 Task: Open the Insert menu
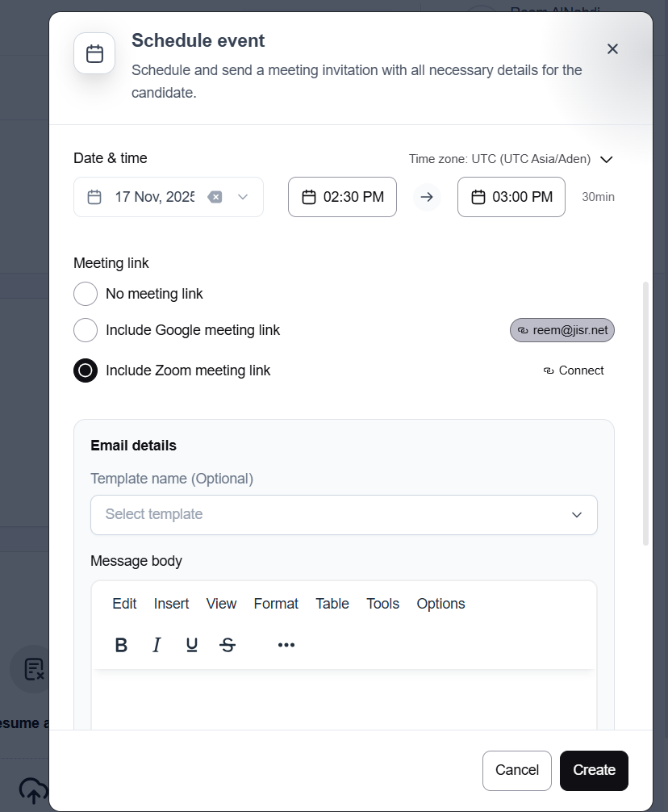(171, 604)
